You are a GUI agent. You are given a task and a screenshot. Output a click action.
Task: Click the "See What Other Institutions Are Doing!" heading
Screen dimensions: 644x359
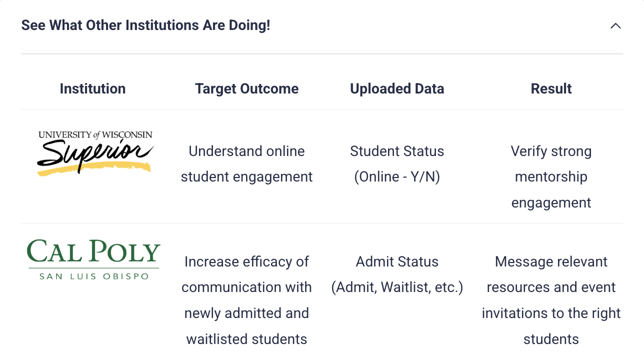(x=145, y=25)
